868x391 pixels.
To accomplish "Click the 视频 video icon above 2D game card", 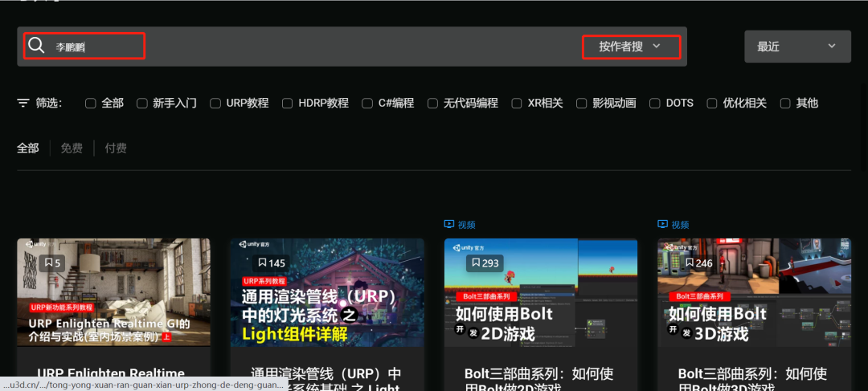I will (449, 224).
